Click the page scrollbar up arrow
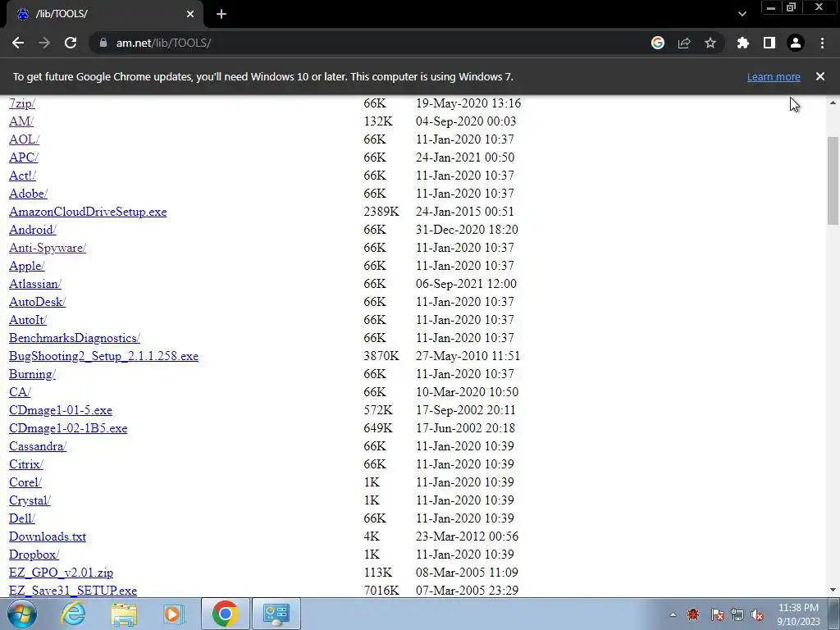 pyautogui.click(x=833, y=103)
